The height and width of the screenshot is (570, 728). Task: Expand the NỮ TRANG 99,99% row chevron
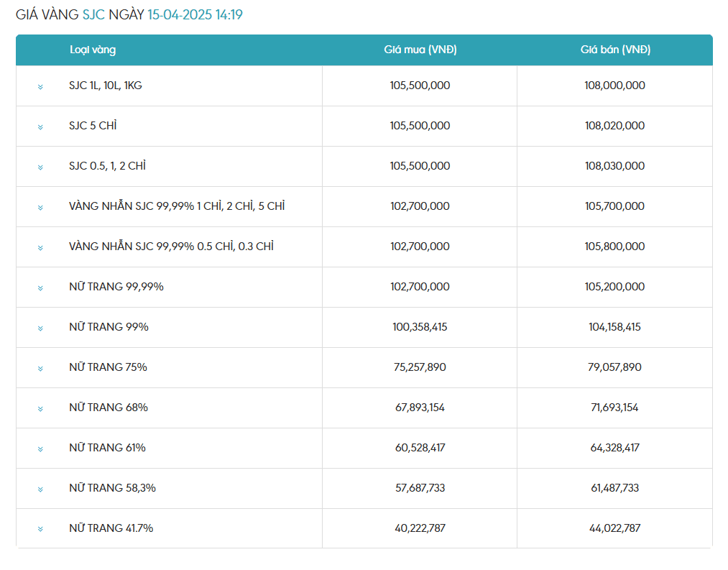coord(40,288)
